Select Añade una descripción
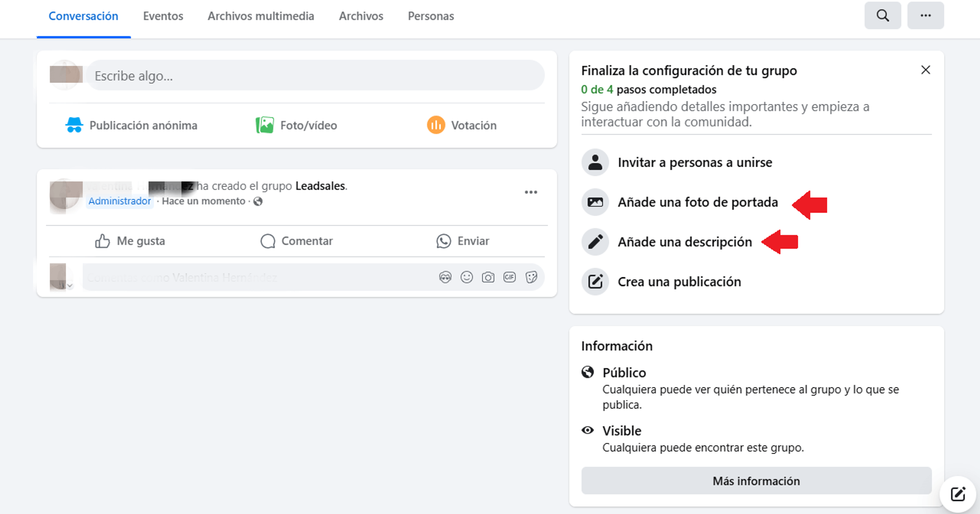Screen dimensions: 980x514 (685, 242)
